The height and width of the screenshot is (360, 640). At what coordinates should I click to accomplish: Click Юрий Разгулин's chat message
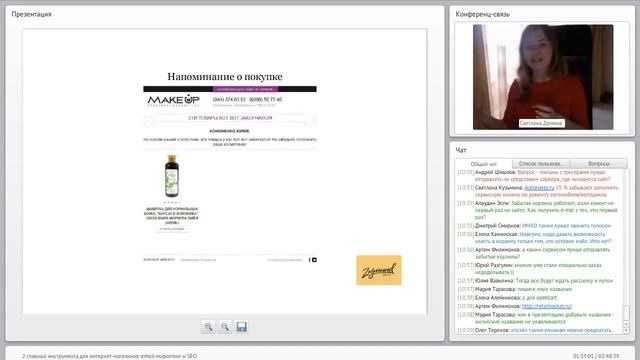point(531,269)
